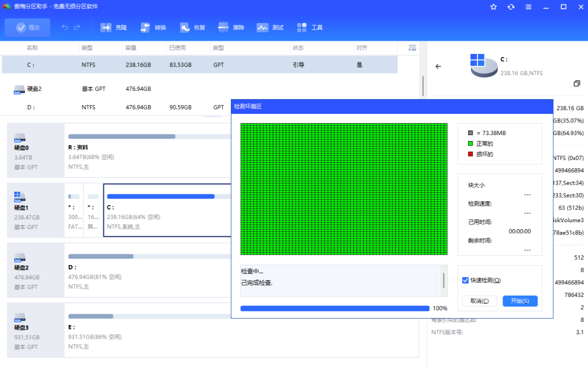Select the D: partition row in the list
Image resolution: width=588 pixels, height=367 pixels.
click(109, 107)
